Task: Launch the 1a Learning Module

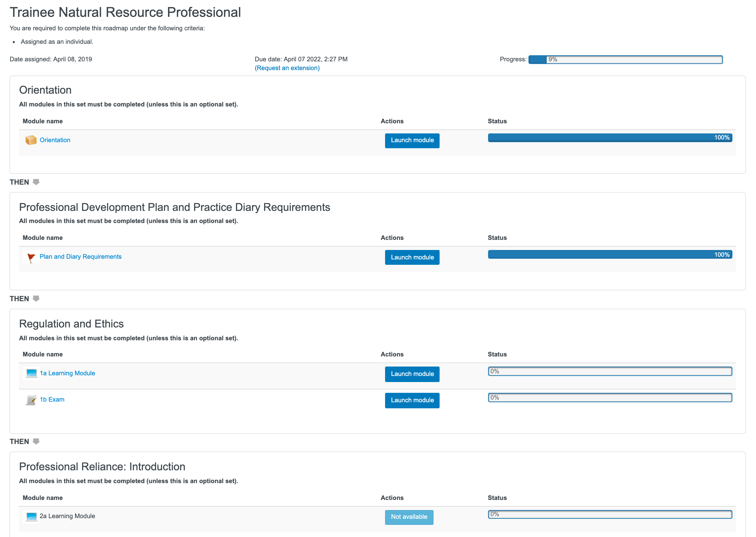Action: click(412, 374)
